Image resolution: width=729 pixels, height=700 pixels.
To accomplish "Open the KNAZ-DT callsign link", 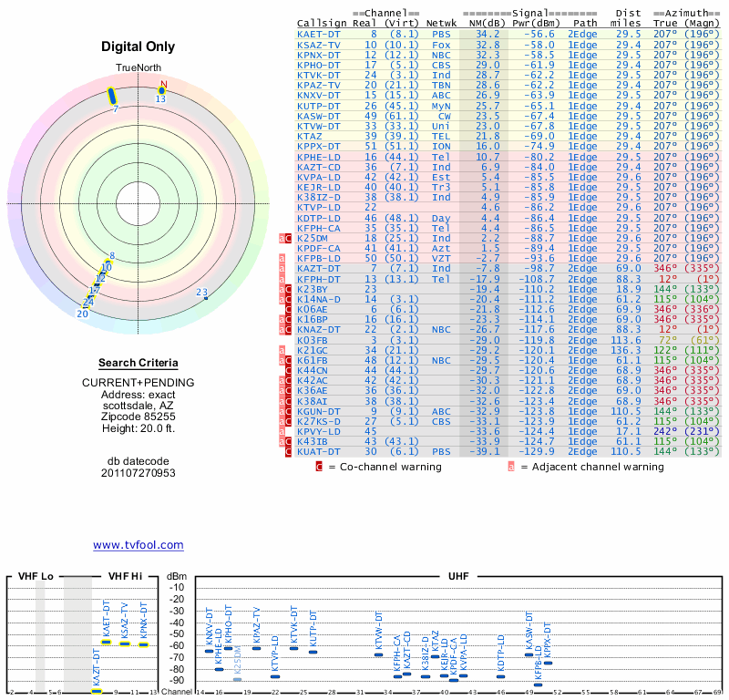I will [x=319, y=329].
